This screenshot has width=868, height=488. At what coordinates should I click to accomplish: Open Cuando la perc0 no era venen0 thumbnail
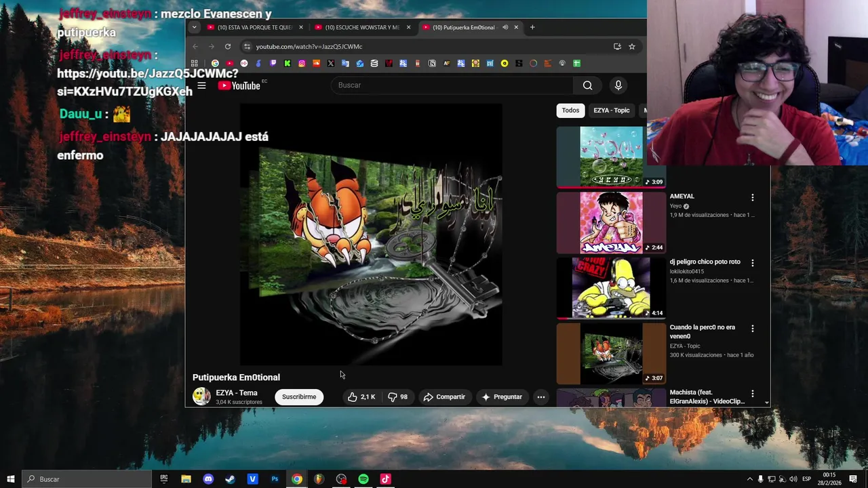(x=611, y=353)
